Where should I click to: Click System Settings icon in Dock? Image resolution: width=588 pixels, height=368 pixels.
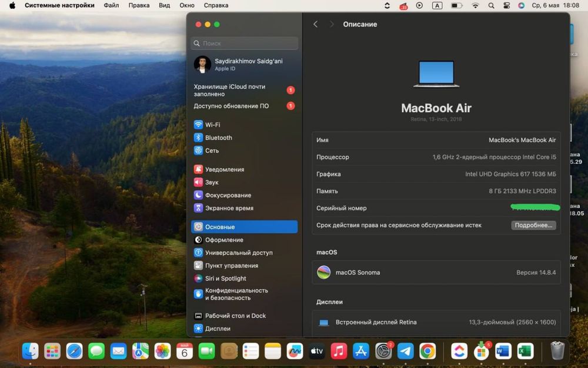[x=383, y=352]
